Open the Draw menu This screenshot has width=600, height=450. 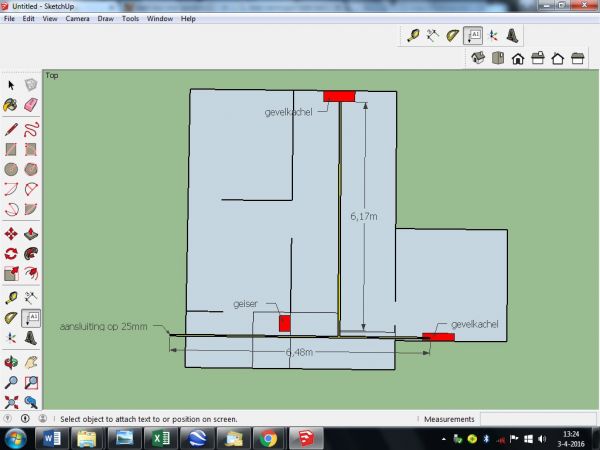(106, 18)
